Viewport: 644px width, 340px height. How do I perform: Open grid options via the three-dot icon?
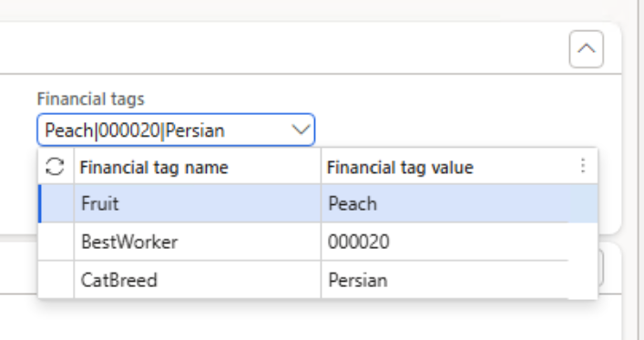[x=583, y=166]
